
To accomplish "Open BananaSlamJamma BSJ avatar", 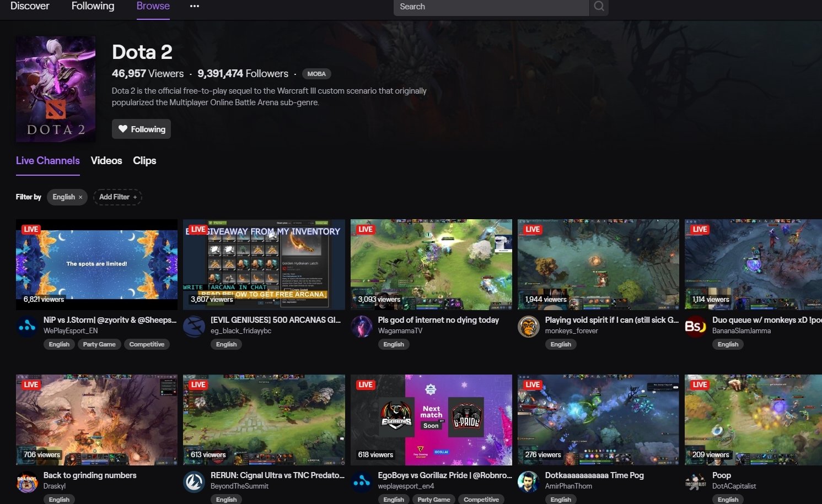I will [696, 327].
